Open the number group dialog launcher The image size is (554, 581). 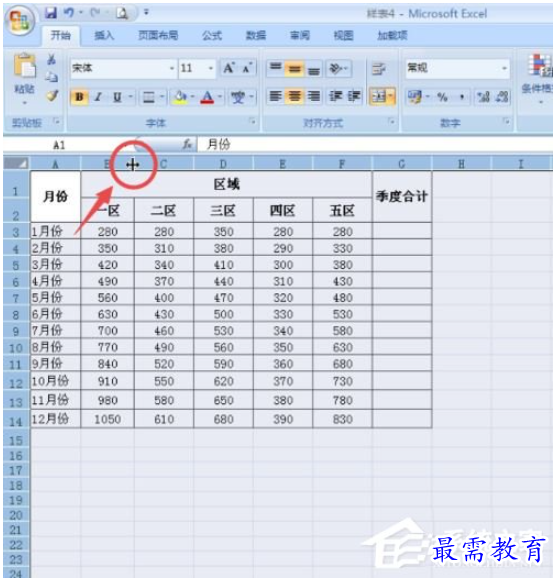pyautogui.click(x=506, y=121)
